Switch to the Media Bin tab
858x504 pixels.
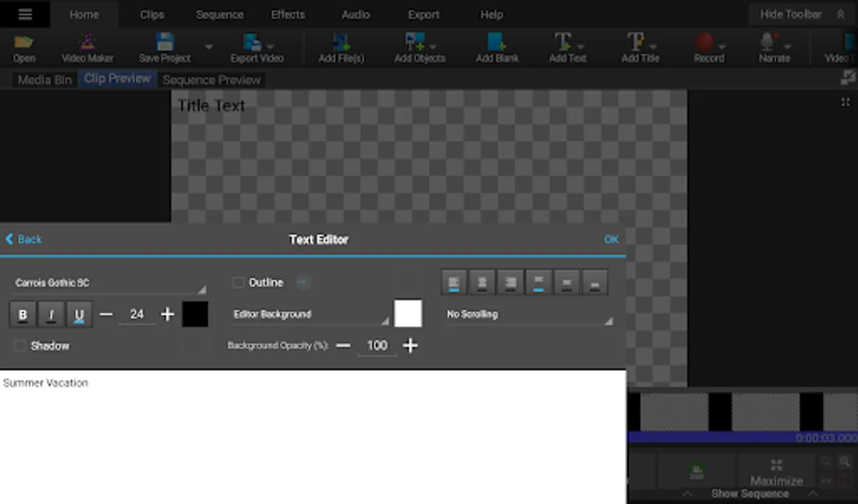(45, 80)
